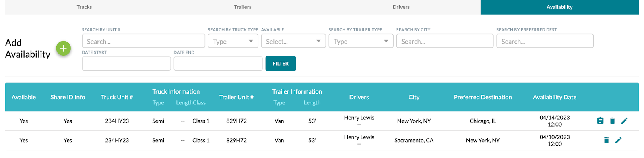
Task: Open the Available select dropdown
Action: coord(293,41)
